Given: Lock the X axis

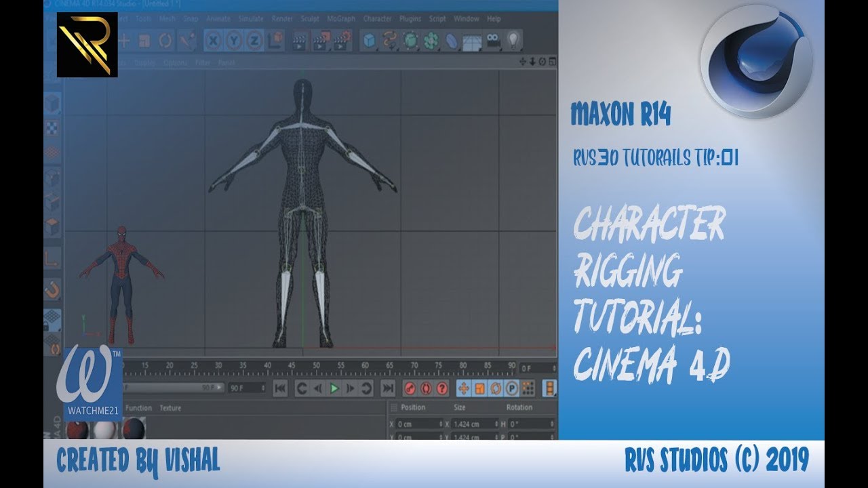Looking at the screenshot, I should click(x=214, y=41).
